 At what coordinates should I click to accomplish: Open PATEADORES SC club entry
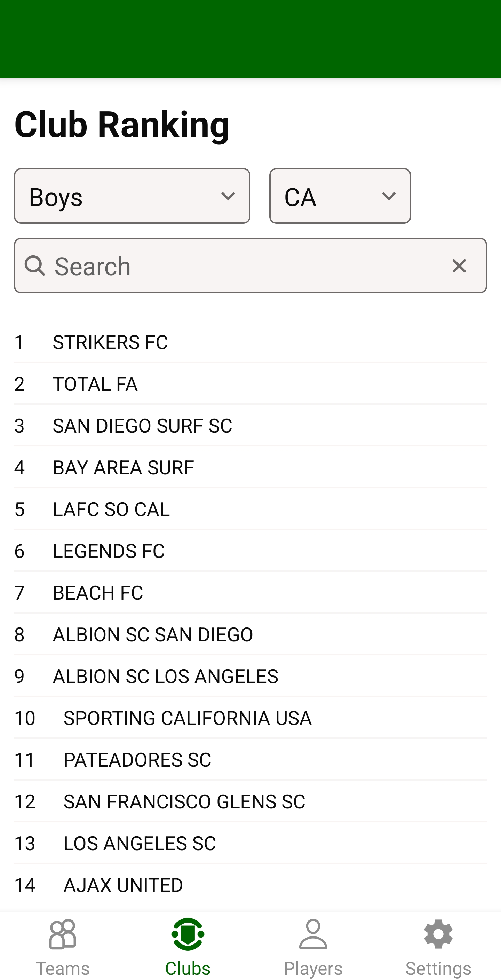(x=137, y=760)
